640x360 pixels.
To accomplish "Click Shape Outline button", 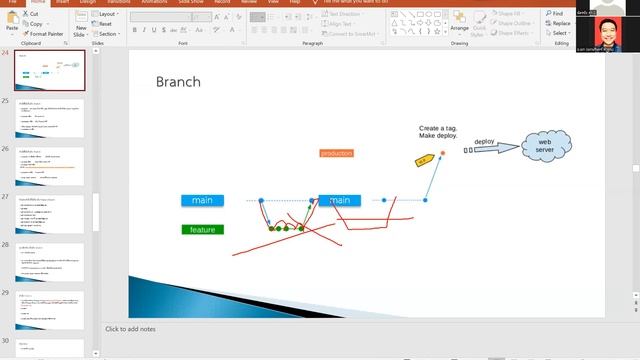I will tap(511, 23).
